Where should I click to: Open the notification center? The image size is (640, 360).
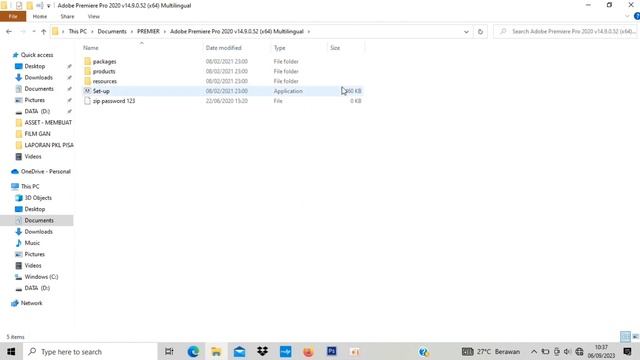point(627,351)
